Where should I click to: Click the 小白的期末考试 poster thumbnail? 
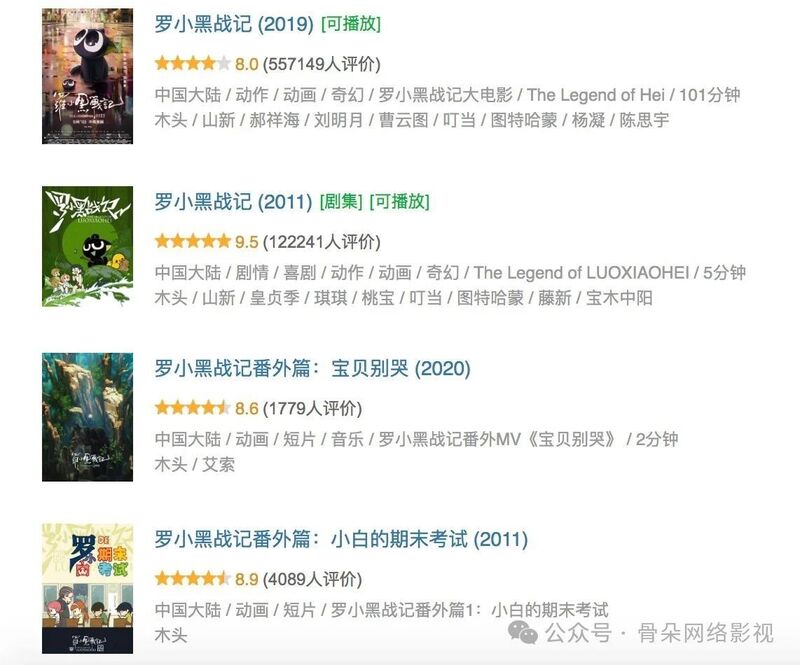(87, 588)
